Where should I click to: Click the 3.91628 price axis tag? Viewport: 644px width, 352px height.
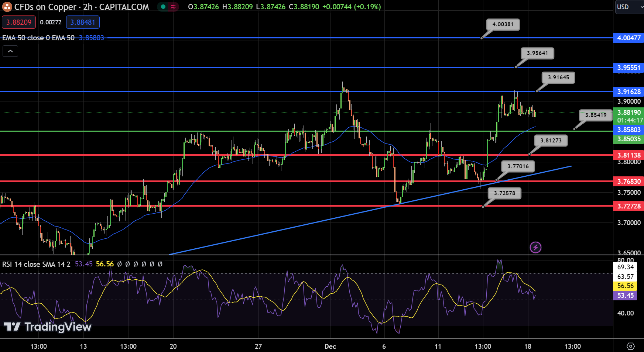pyautogui.click(x=629, y=92)
